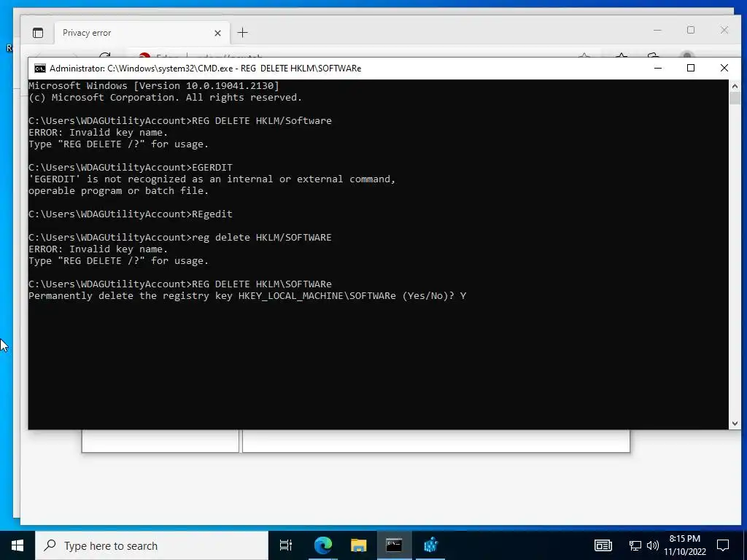Viewport: 747px width, 560px height.
Task: Click the CMD title bar text
Action: [205, 68]
